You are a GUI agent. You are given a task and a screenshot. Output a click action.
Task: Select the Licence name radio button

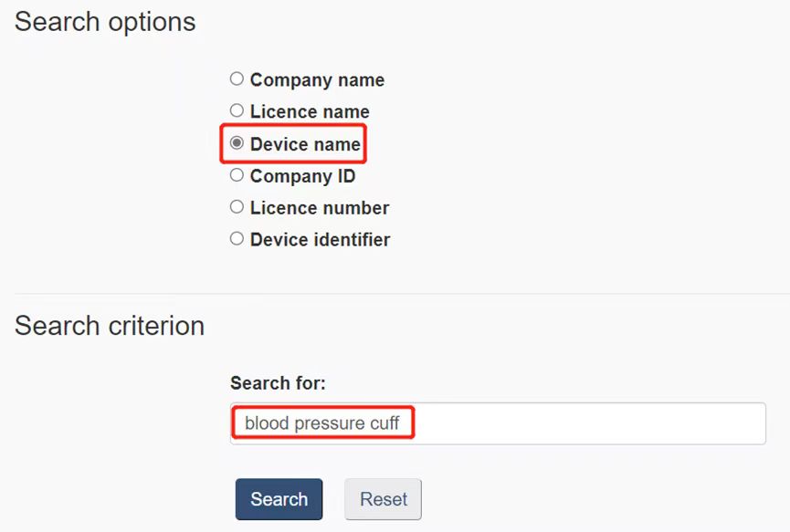coord(237,111)
